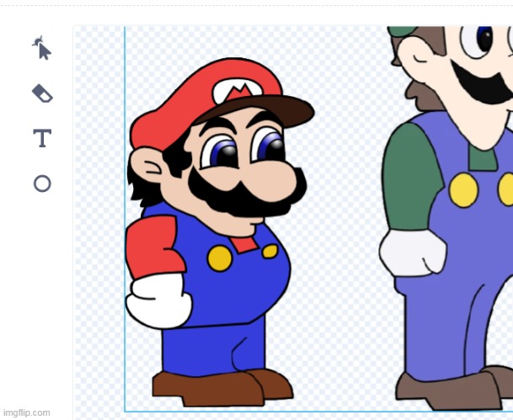
Task: Select the Mario drawing on canvas
Action: pos(220,232)
